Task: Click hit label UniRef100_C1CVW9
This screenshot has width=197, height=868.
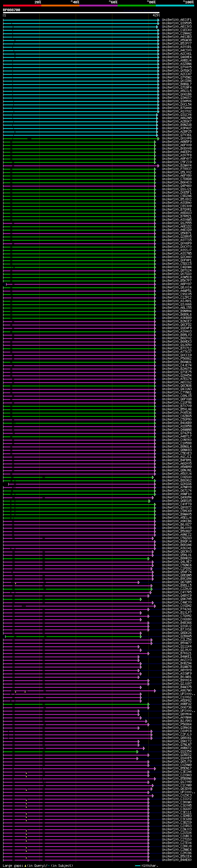Action: tap(177, 785)
